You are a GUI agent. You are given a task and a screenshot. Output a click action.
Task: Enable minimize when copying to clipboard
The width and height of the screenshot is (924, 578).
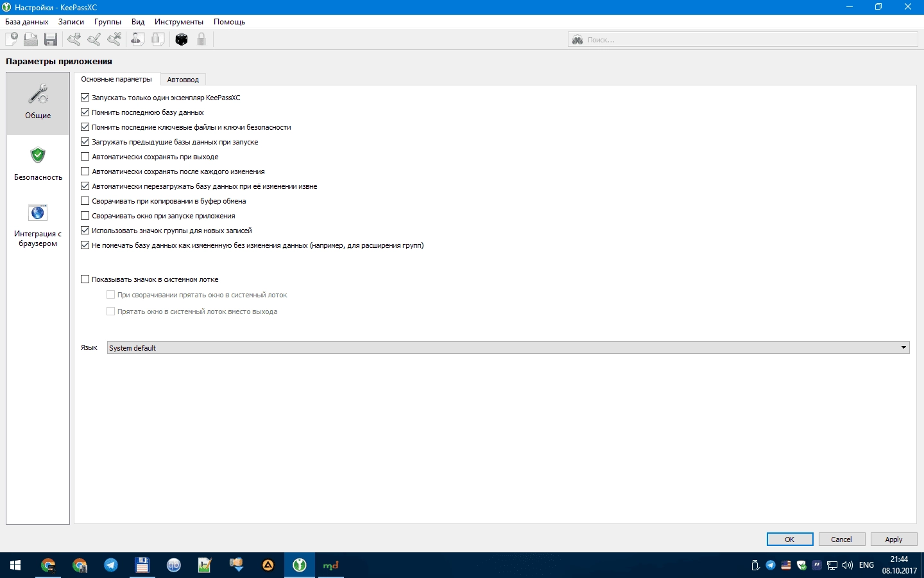point(85,201)
